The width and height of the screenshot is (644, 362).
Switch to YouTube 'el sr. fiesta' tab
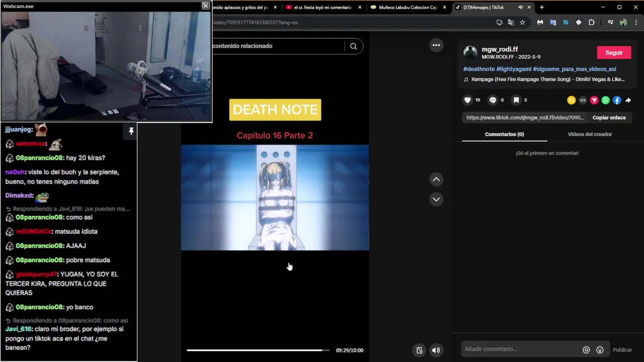pos(322,8)
